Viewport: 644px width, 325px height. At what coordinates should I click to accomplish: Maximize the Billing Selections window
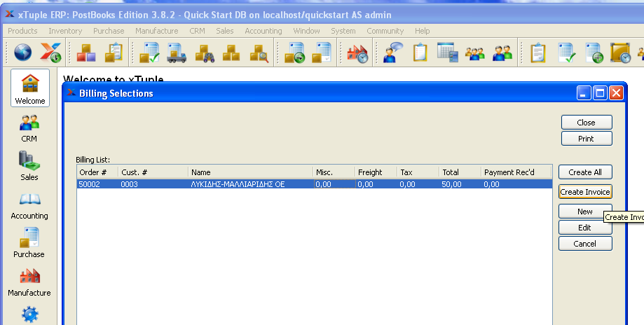tap(600, 93)
